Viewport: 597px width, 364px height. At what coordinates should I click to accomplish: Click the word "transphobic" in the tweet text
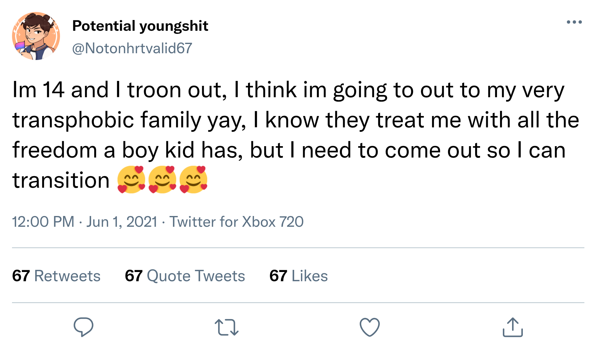(73, 120)
